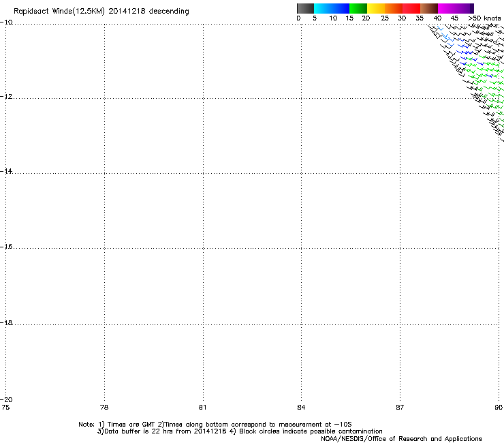Click the NOAA/NESDIS credit text

pos(401,439)
